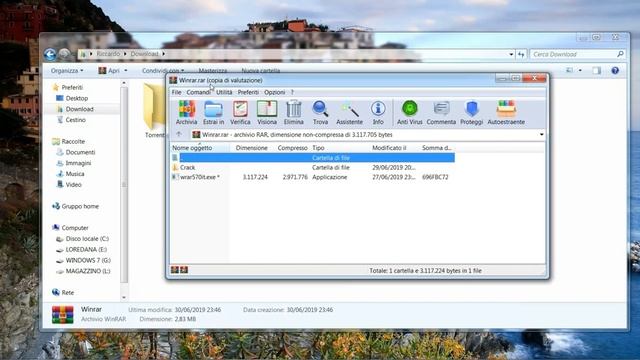Viewport: 640px width, 360px height.
Task: Select Download in Explorer sidebar
Action: coord(80,109)
